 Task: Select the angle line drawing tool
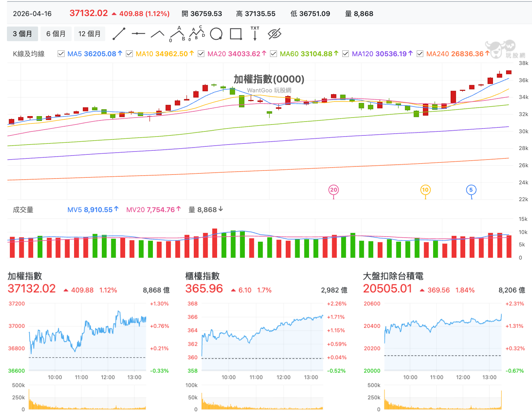coord(157,34)
